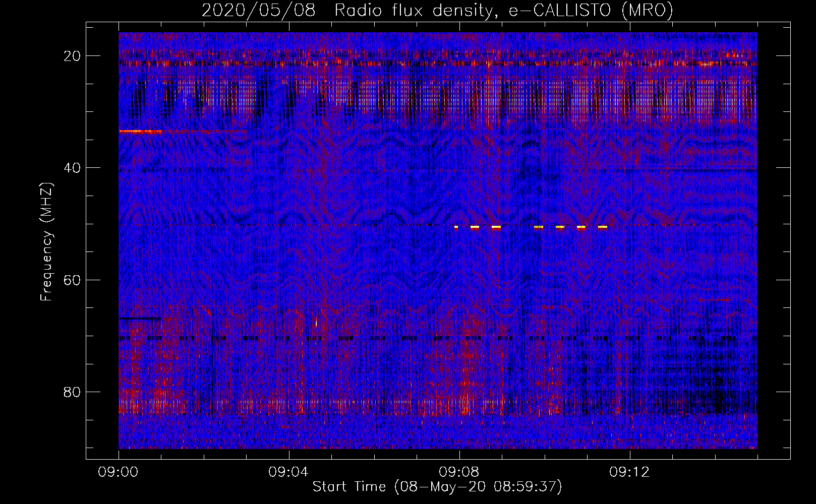Click the '09:12' time tick label

629,472
